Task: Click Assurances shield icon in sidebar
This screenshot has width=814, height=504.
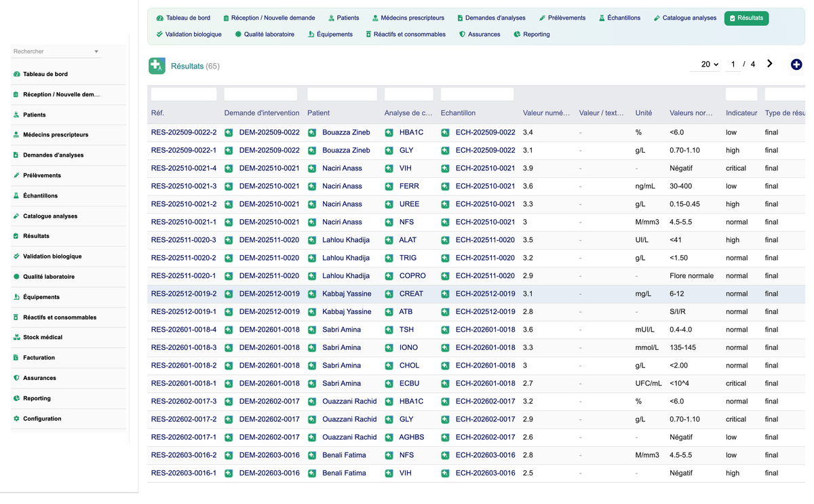Action: pos(16,378)
